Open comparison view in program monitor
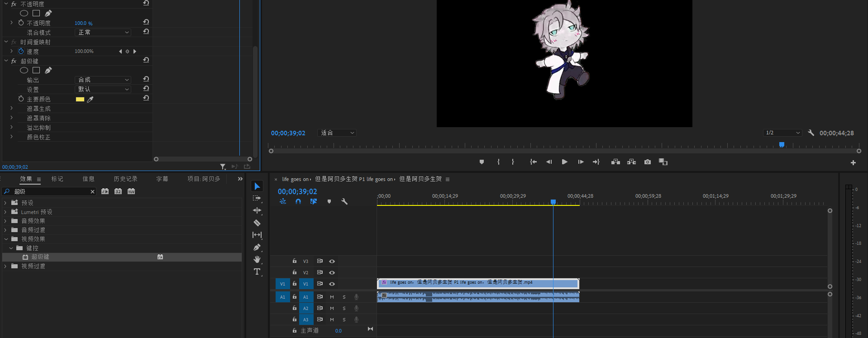The width and height of the screenshot is (868, 338). pos(663,162)
